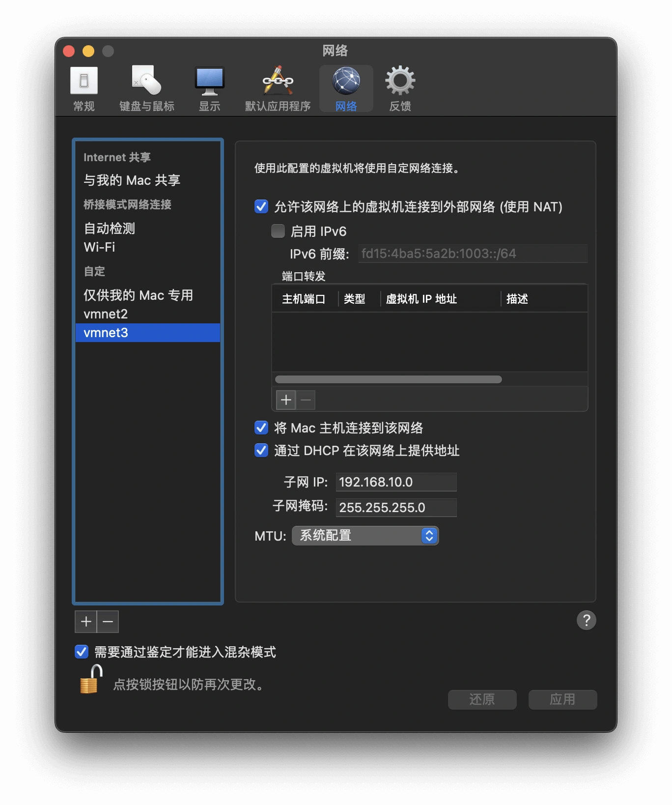The image size is (672, 805).
Task: Add a new custom network with plus
Action: [x=86, y=622]
